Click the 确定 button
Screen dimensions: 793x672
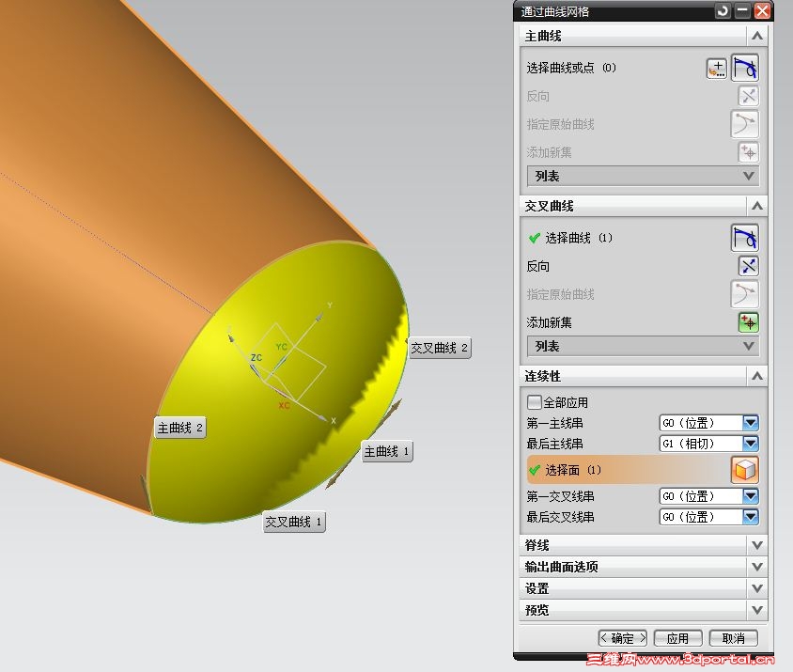click(x=623, y=638)
